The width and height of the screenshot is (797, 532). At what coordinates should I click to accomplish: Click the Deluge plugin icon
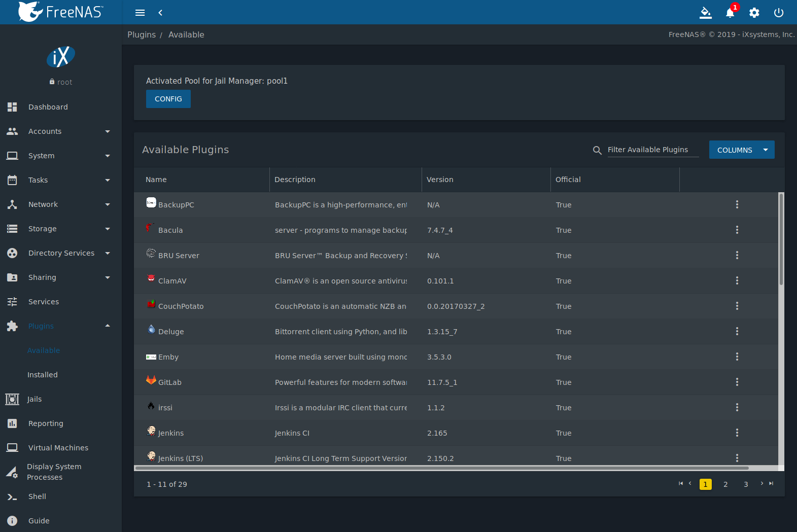(x=151, y=329)
